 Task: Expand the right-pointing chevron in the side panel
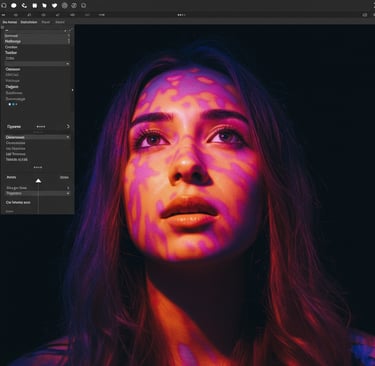click(x=68, y=126)
